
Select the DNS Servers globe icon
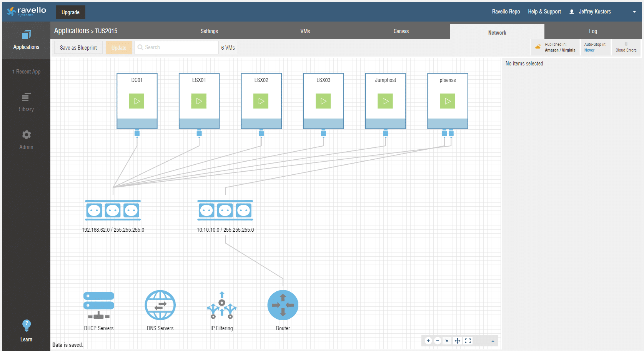160,305
